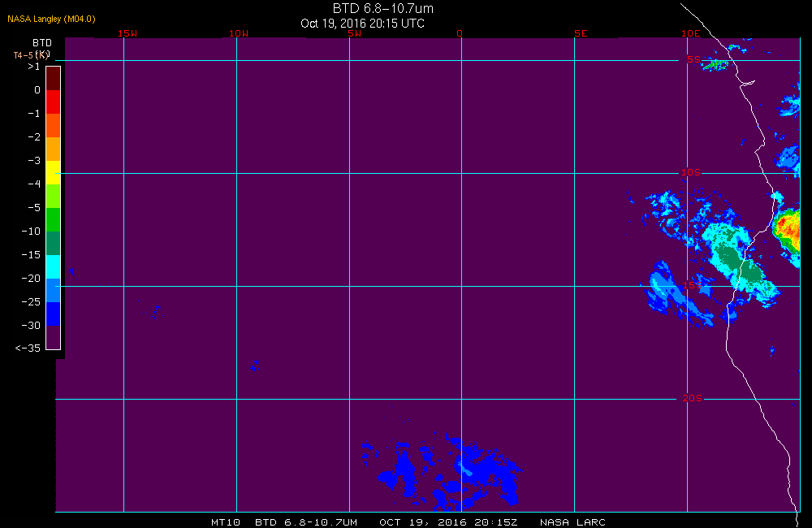Image resolution: width=812 pixels, height=528 pixels.
Task: Click the 5E longitude label
Action: tap(581, 33)
